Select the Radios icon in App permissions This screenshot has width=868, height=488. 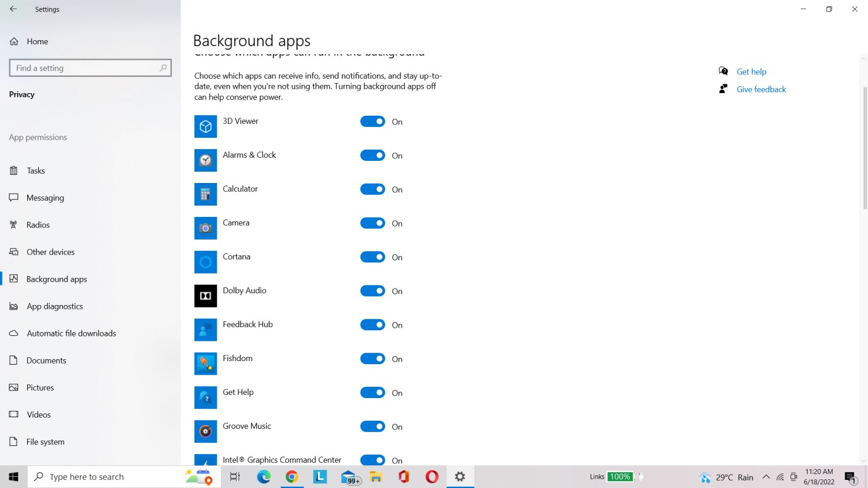point(14,225)
